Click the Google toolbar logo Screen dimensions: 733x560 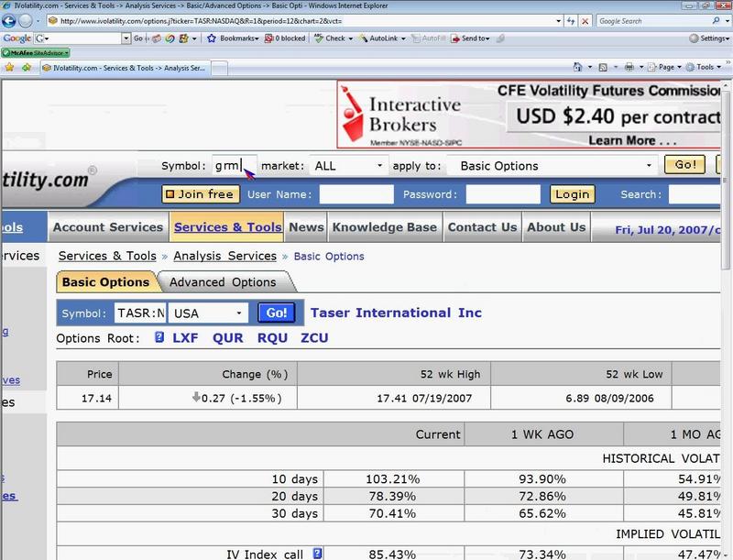click(17, 38)
